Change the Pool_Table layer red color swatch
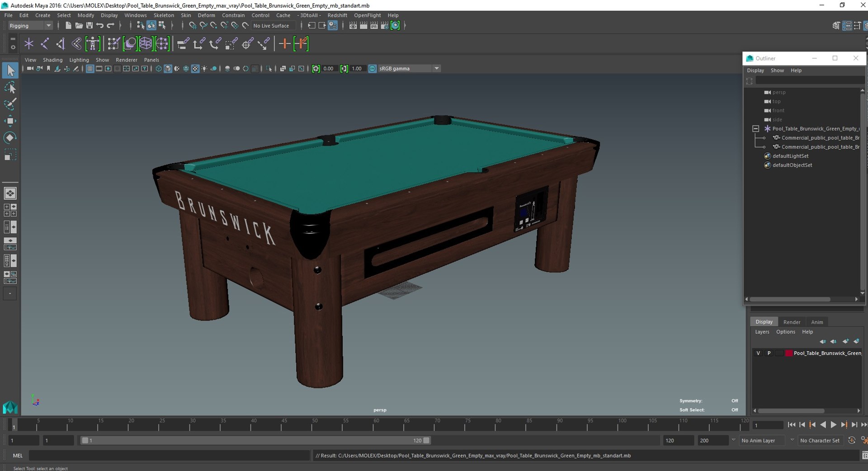This screenshot has width=868, height=471. 789,353
